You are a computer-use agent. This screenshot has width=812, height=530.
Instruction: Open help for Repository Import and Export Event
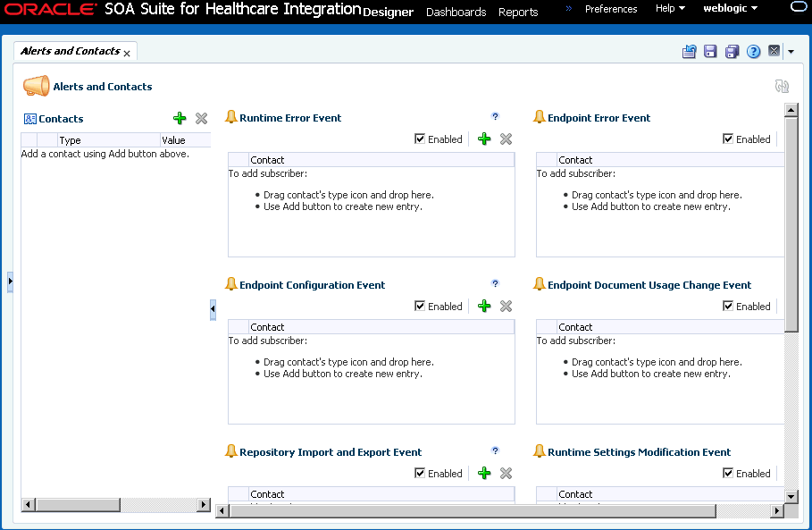coord(496,450)
